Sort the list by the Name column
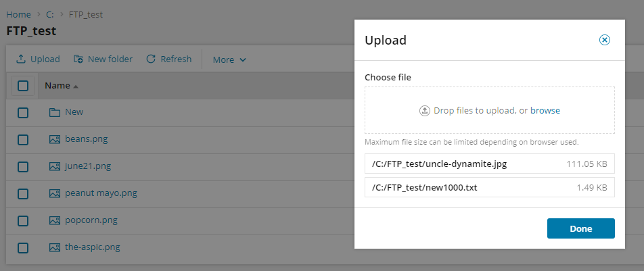This screenshot has height=271, width=644. coord(57,86)
